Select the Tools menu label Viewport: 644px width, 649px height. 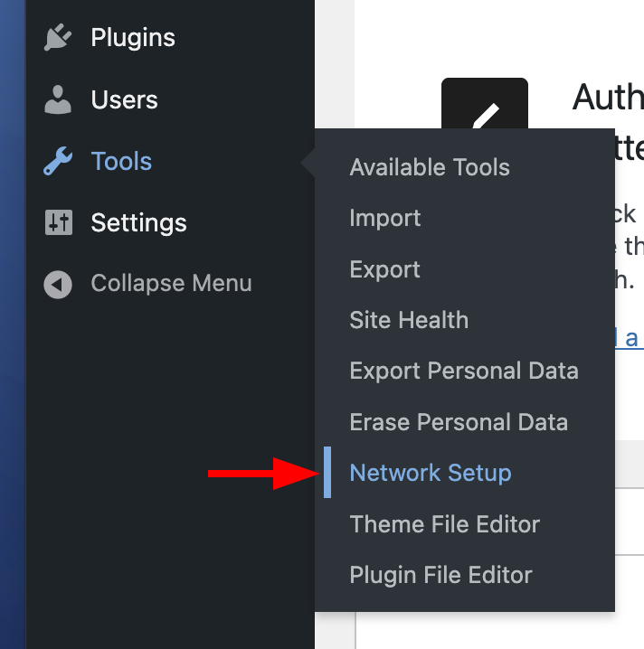point(121,162)
